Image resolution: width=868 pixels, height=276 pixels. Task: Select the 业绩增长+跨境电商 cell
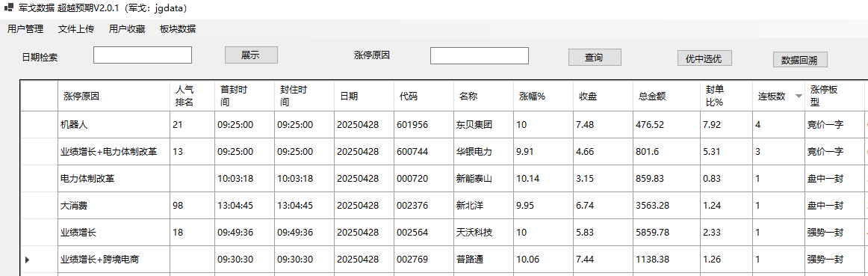pos(114,260)
